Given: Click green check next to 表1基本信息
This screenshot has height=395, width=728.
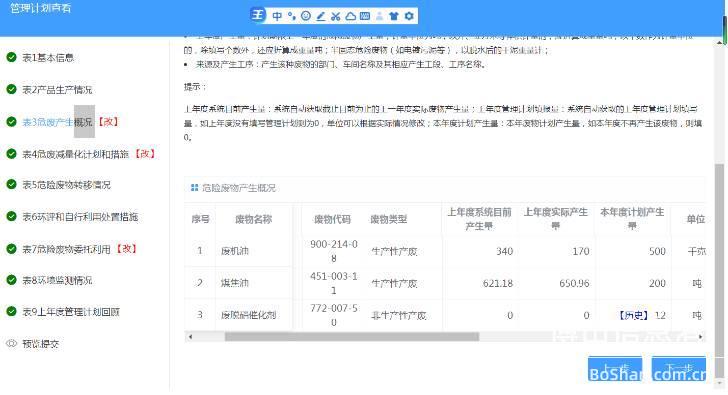Looking at the screenshot, I should coord(12,57).
